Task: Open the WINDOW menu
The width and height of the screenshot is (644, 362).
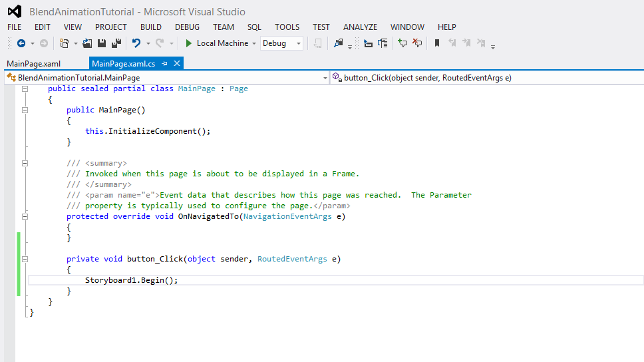Action: (x=407, y=27)
